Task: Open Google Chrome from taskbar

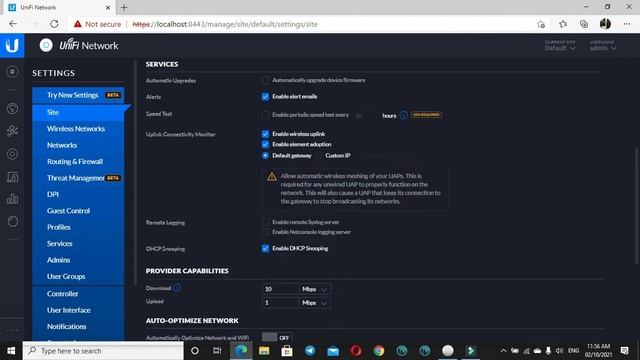Action: (379, 351)
